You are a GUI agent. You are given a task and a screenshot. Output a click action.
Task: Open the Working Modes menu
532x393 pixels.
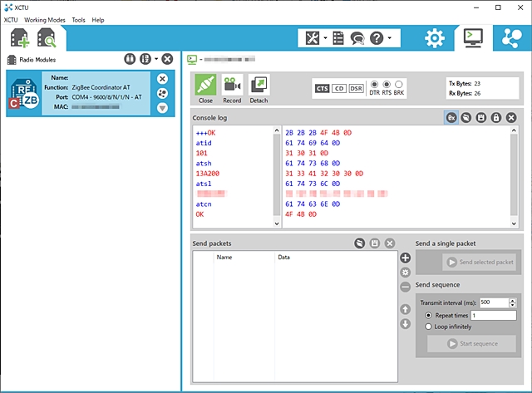click(45, 19)
